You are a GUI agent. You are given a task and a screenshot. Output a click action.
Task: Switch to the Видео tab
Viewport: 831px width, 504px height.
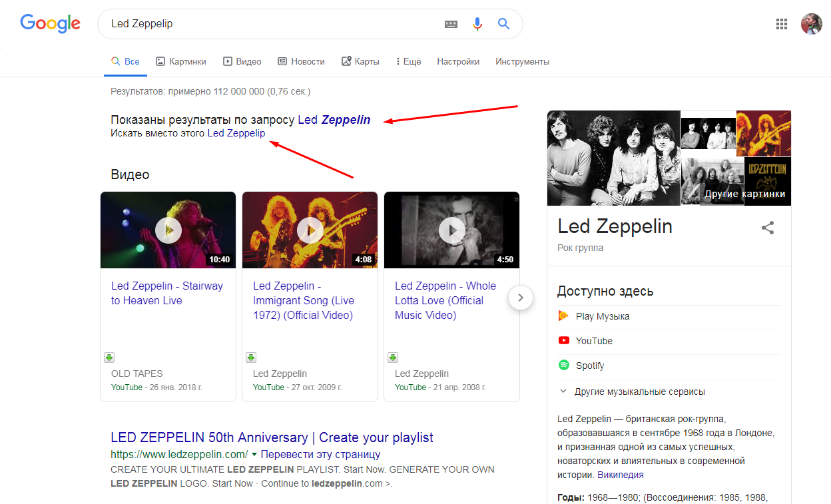pos(242,61)
